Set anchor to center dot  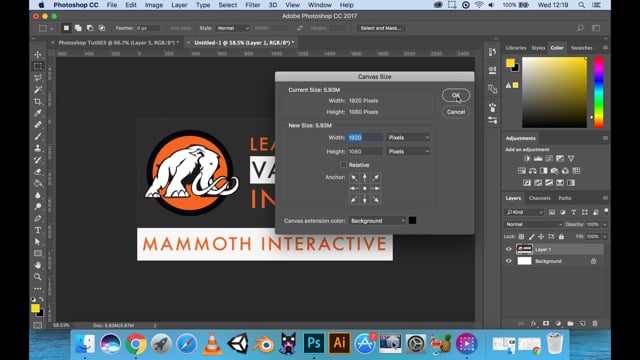click(x=364, y=188)
